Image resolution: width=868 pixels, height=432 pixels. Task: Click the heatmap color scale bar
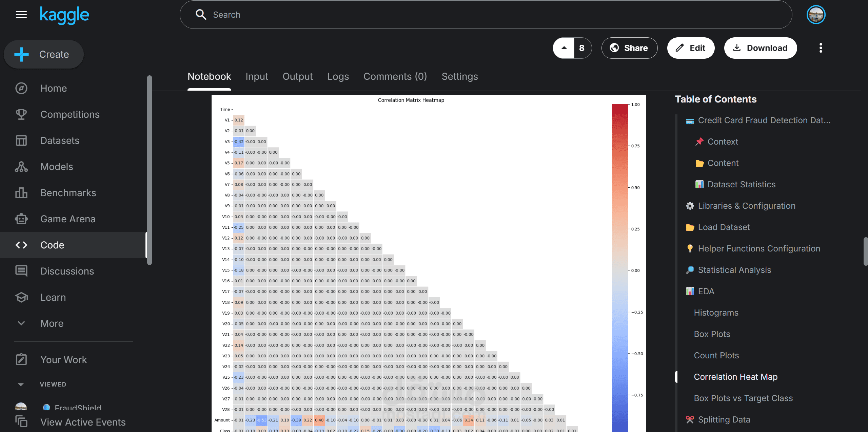(x=619, y=268)
